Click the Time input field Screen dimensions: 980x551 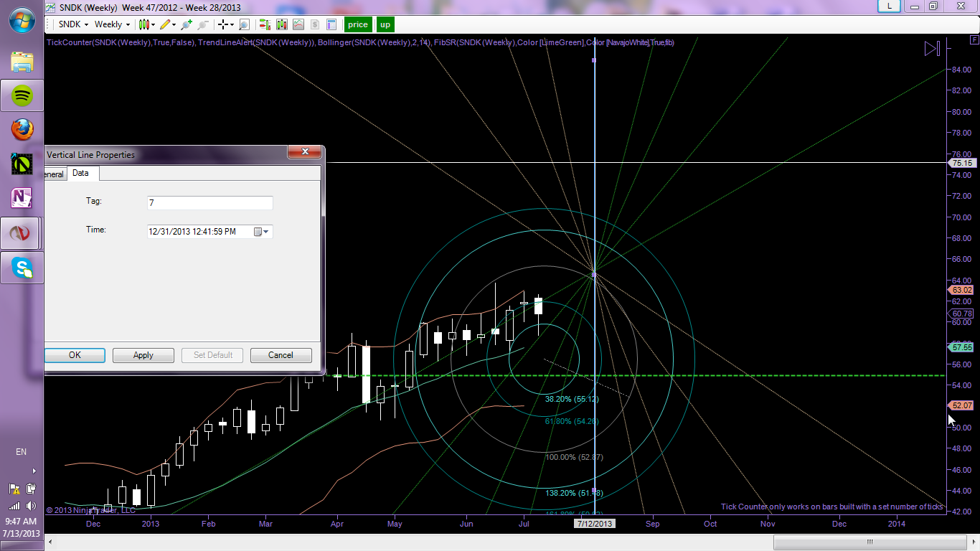pos(210,232)
